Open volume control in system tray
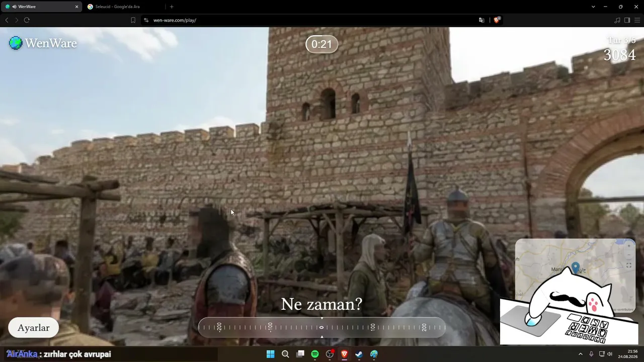This screenshot has height=362, width=644. coord(610,354)
